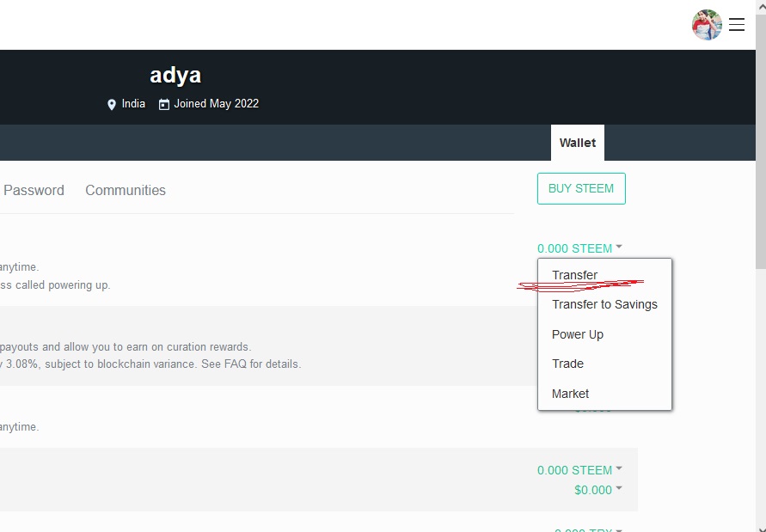
Task: Expand the savings $0.000 dropdown
Action: click(598, 490)
